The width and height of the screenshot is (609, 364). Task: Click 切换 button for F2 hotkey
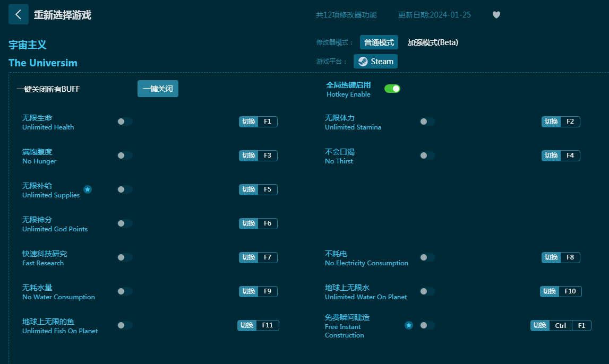(x=551, y=122)
